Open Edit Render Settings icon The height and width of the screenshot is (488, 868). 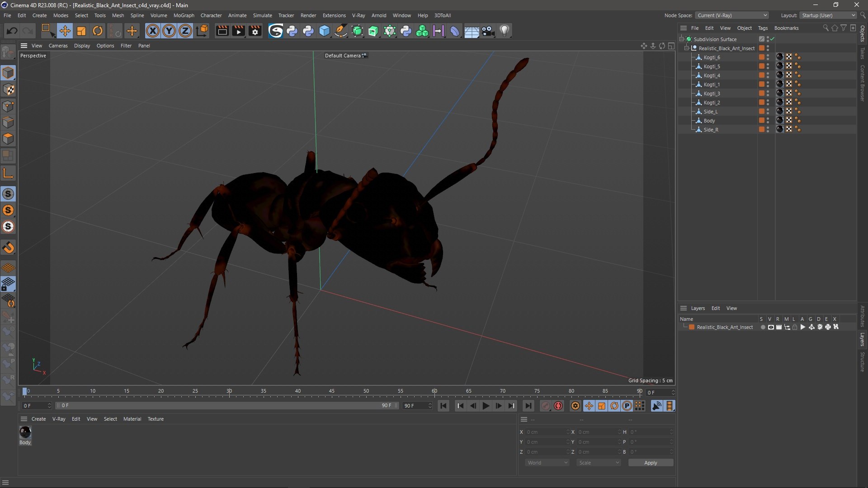[255, 31]
